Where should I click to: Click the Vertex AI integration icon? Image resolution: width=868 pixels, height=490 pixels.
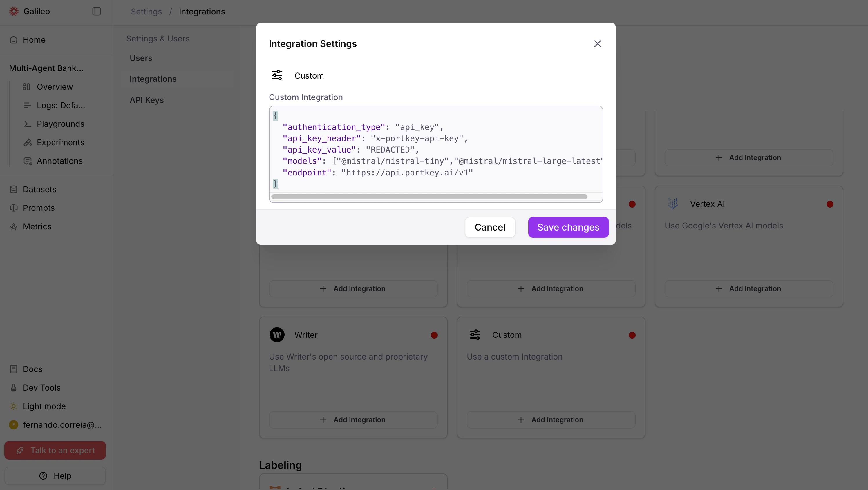click(x=672, y=204)
